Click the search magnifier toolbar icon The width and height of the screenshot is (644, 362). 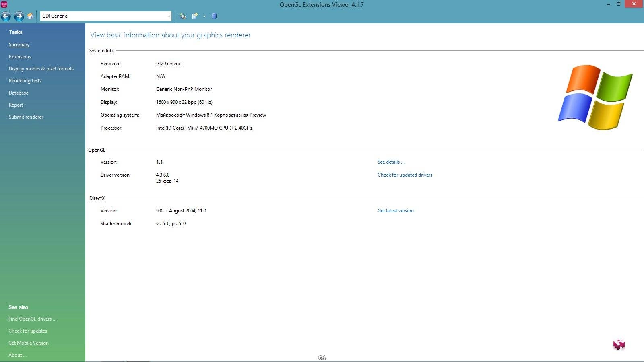pyautogui.click(x=183, y=16)
